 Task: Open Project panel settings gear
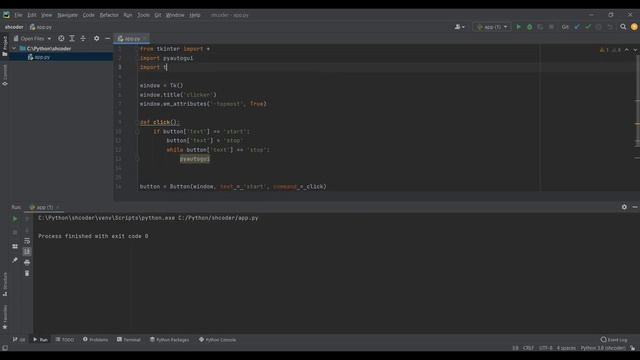pyautogui.click(x=96, y=38)
